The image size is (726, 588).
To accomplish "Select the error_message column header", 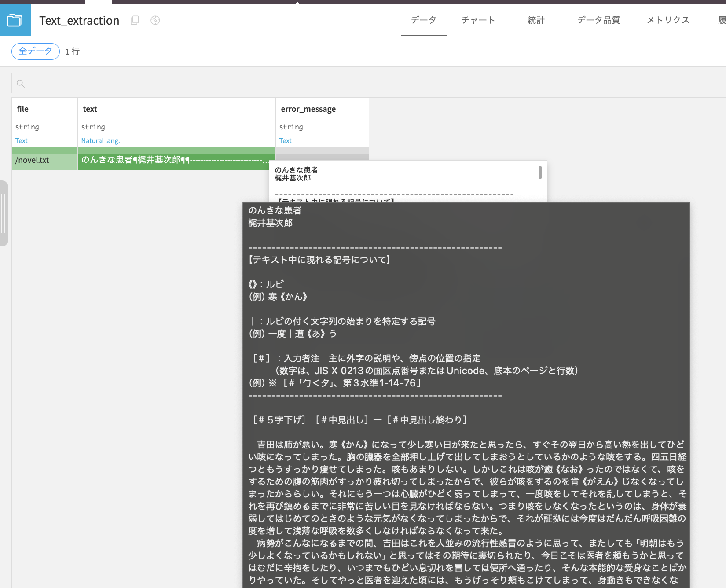I will (308, 109).
